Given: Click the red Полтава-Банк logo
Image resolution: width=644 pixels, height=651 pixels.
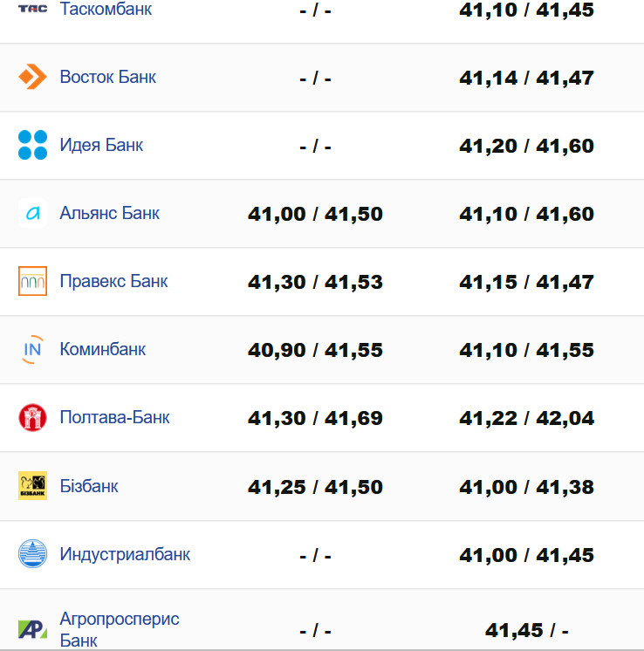Looking at the screenshot, I should pyautogui.click(x=32, y=417).
